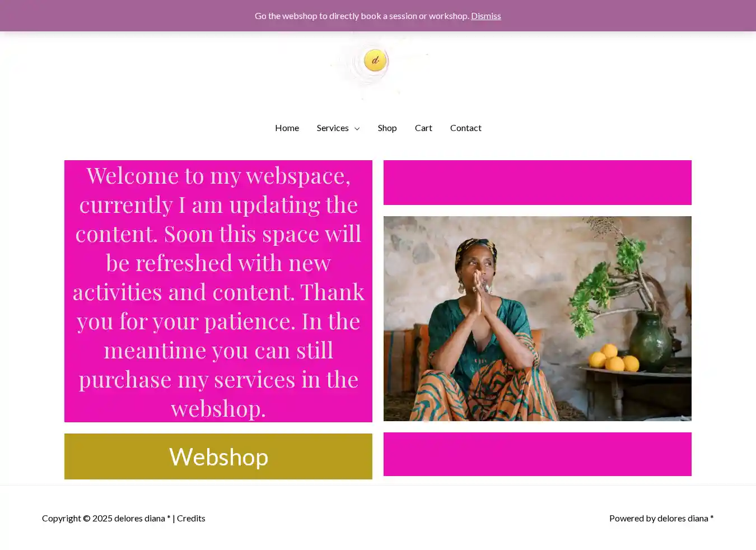Click the oranges in the photo

tap(615, 358)
